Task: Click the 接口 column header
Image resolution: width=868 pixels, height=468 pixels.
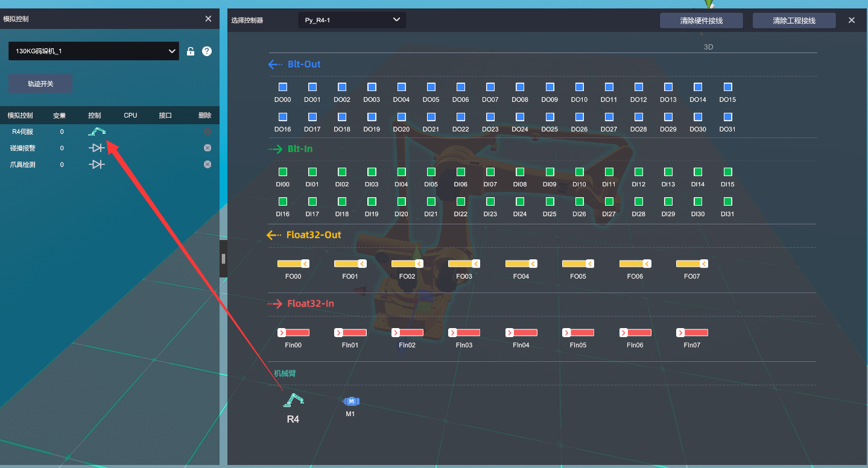Action: click(165, 115)
